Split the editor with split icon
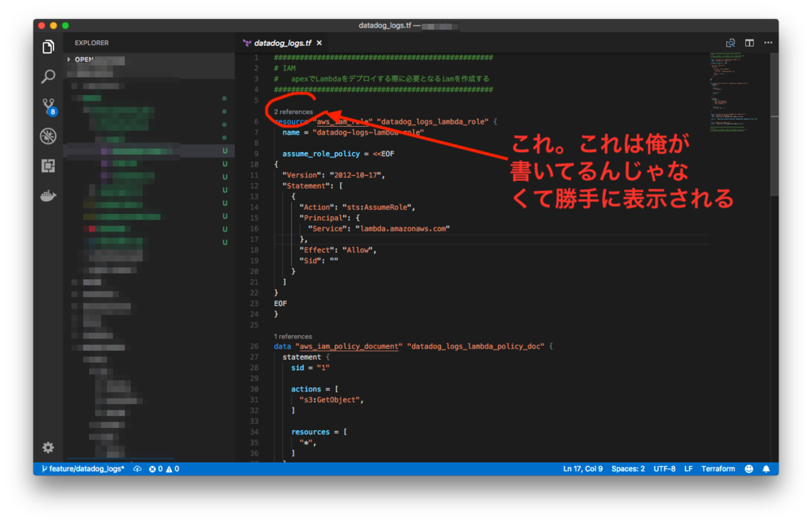This screenshot has width=812, height=523. [749, 43]
